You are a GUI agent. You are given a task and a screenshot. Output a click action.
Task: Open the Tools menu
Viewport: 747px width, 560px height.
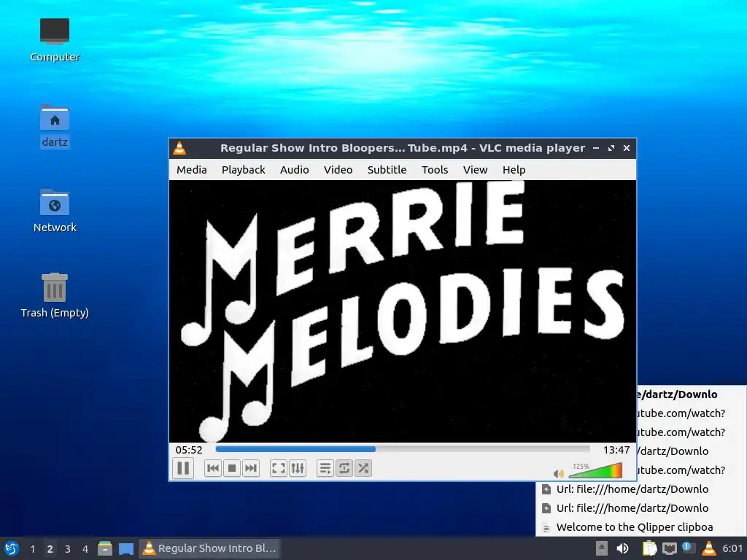click(x=435, y=170)
